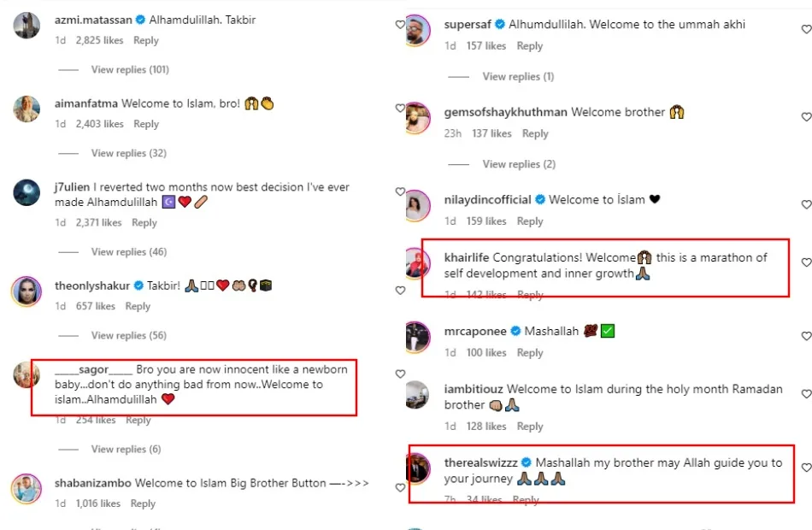
Task: Open j7ulien's profile via username
Action: pyautogui.click(x=72, y=187)
